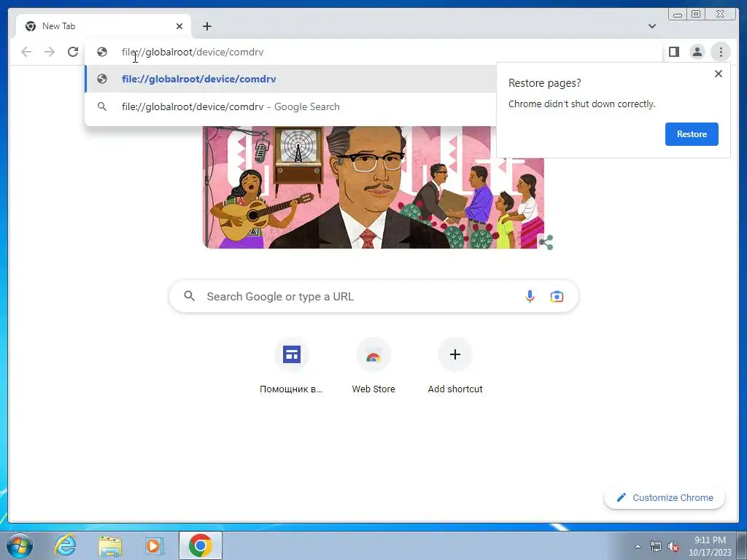The width and height of the screenshot is (747, 560).
Task: Open the Google doodle image
Action: (373, 187)
